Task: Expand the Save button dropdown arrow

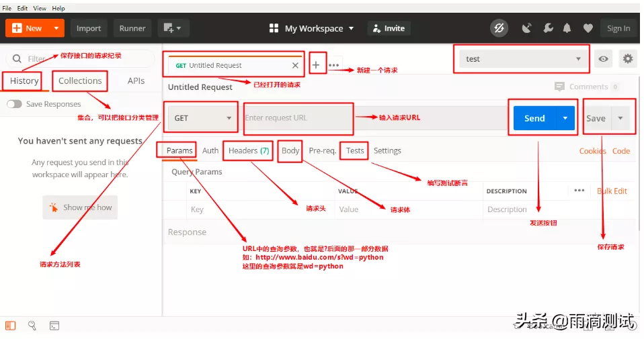Action: click(x=620, y=118)
